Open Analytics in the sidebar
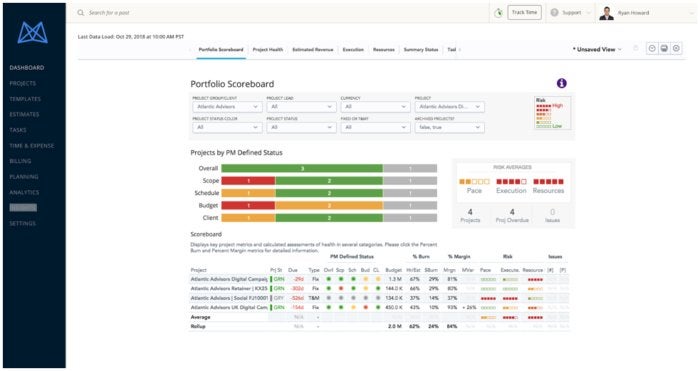 click(24, 192)
